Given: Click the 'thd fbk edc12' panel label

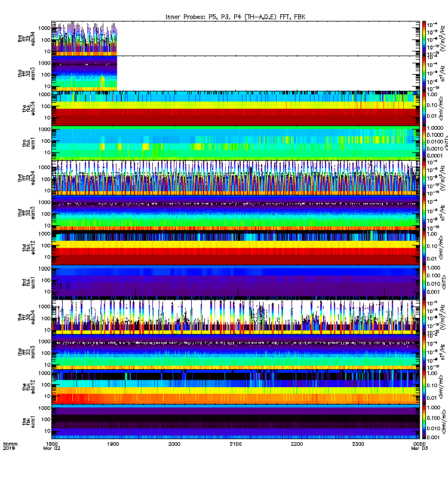Looking at the screenshot, I should [x=28, y=247].
